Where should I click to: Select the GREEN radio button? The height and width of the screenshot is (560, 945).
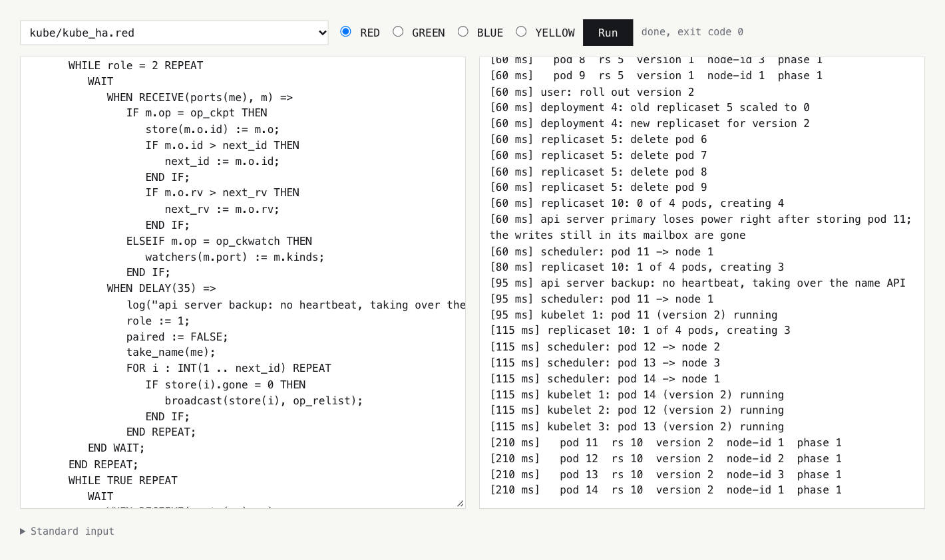(x=398, y=31)
